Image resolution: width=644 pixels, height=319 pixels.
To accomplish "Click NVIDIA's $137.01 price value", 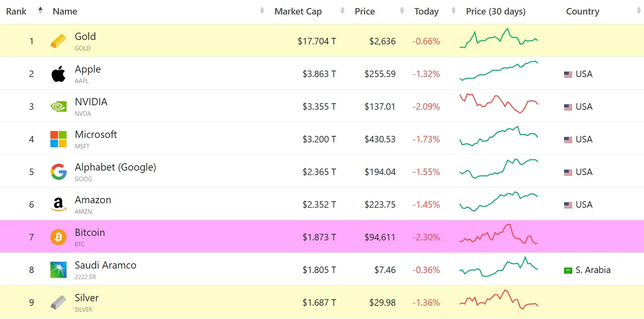I will 380,106.
